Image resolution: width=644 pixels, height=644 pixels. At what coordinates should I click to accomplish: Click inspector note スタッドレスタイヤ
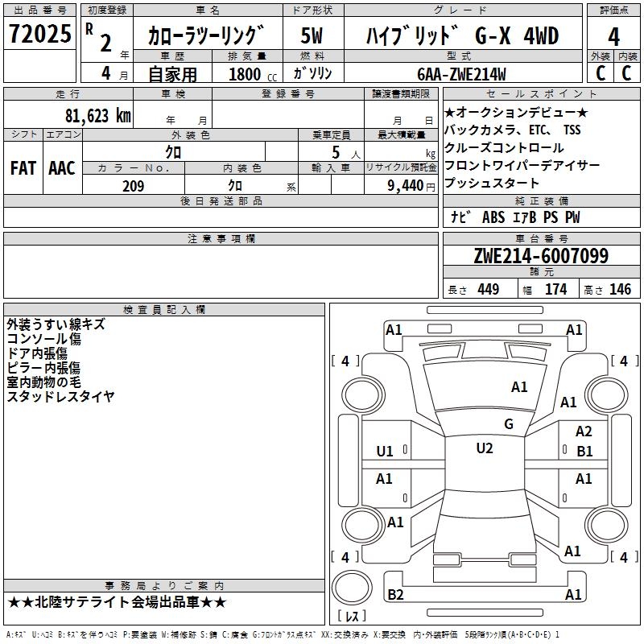coord(61,396)
